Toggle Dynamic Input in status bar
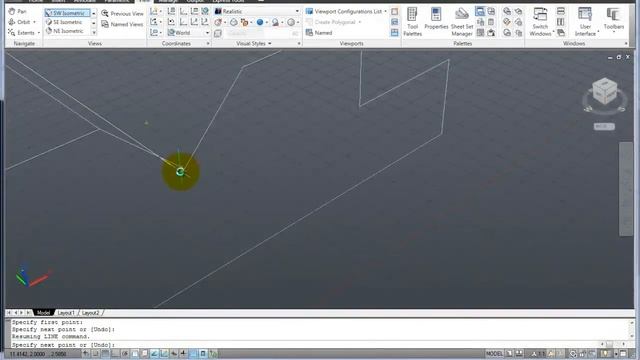Image resolution: width=640 pixels, height=360 pixels. click(x=174, y=353)
